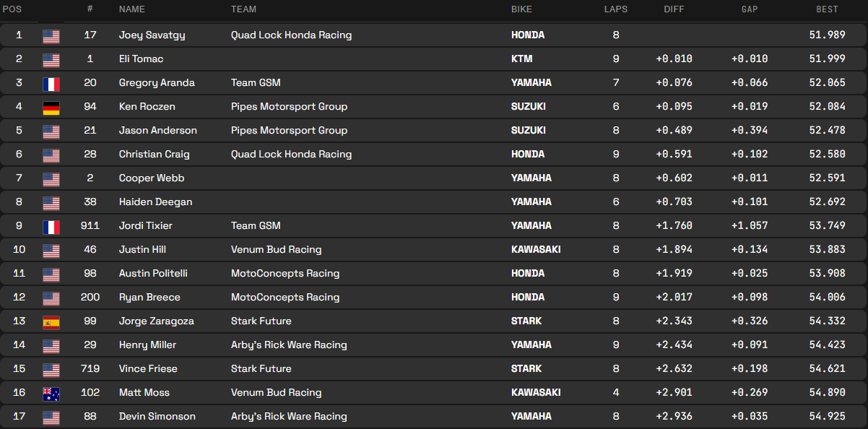This screenshot has height=429, width=868.
Task: Select Cooper Webb's rider name
Action: [x=152, y=178]
